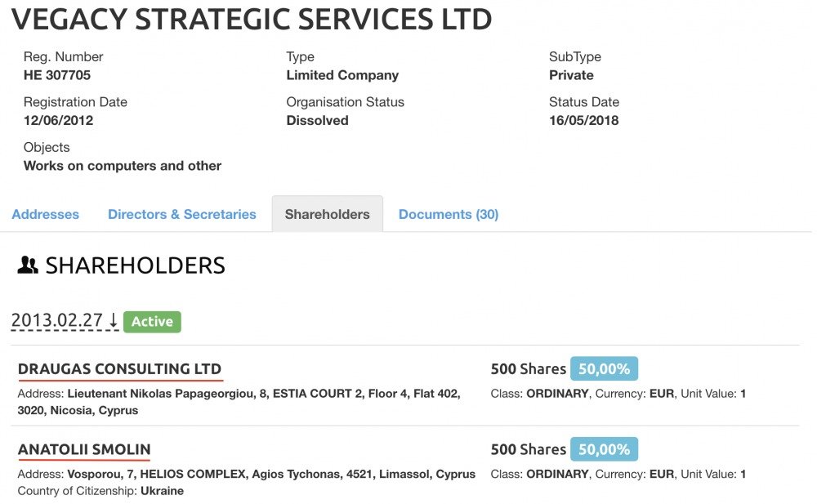Click the Limited Company type value
The image size is (817, 504).
[x=342, y=75]
